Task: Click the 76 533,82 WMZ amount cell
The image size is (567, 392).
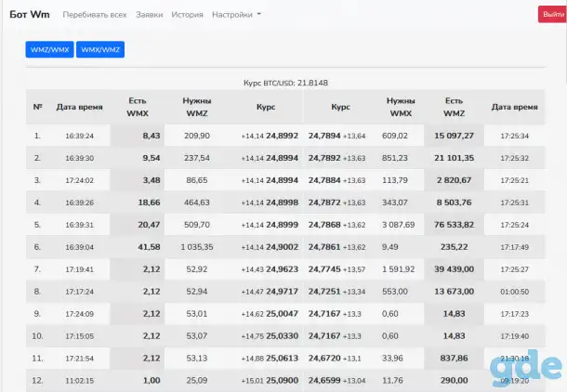Action: coord(454,225)
